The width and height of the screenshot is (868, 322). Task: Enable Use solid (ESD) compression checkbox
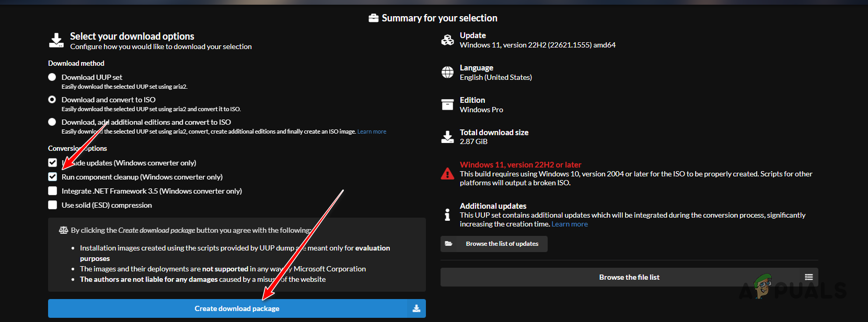pos(52,205)
